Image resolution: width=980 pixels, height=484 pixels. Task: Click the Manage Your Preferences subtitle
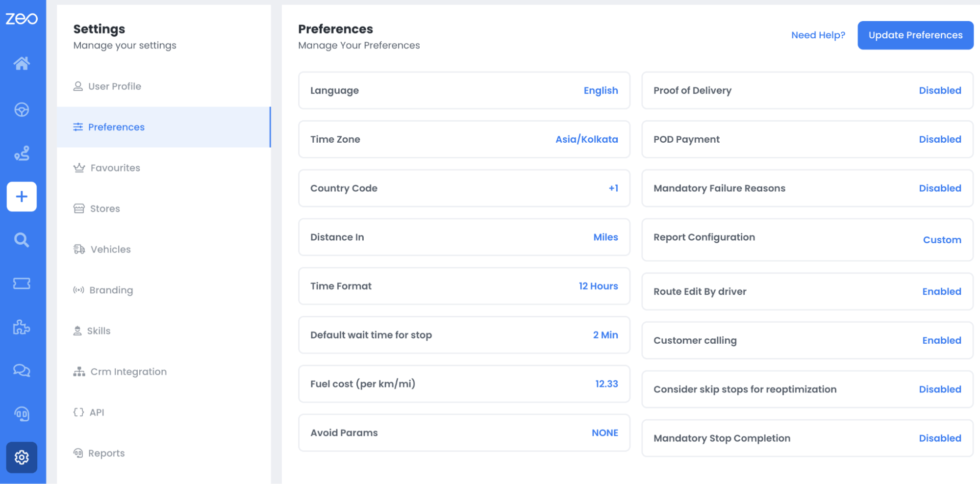click(x=359, y=46)
